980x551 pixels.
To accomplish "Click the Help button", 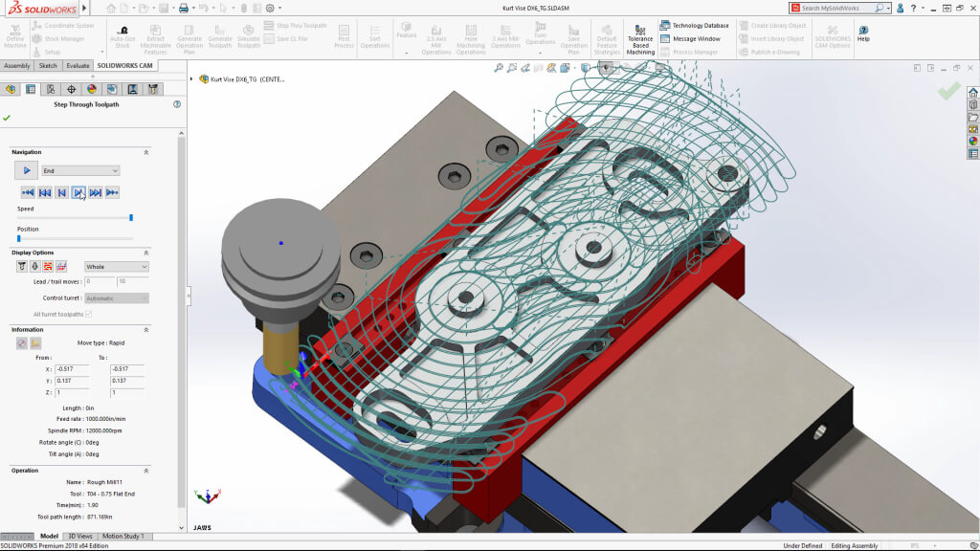I will (863, 33).
